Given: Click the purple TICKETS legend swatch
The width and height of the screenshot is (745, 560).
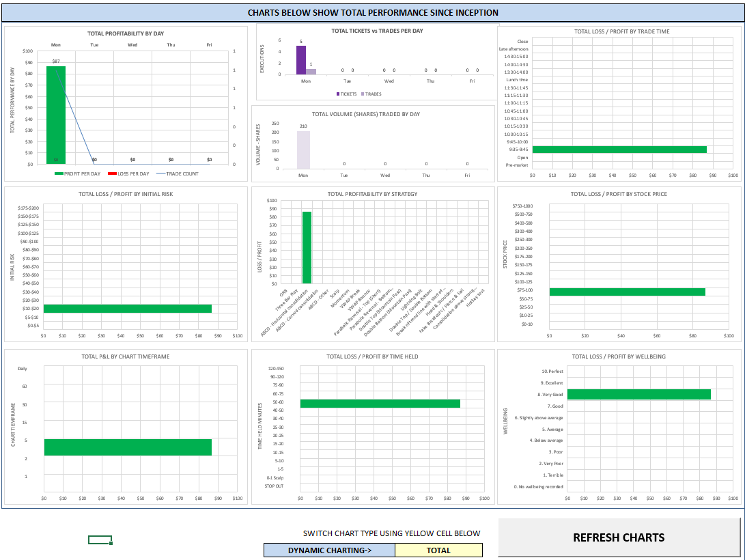Looking at the screenshot, I should point(338,94).
